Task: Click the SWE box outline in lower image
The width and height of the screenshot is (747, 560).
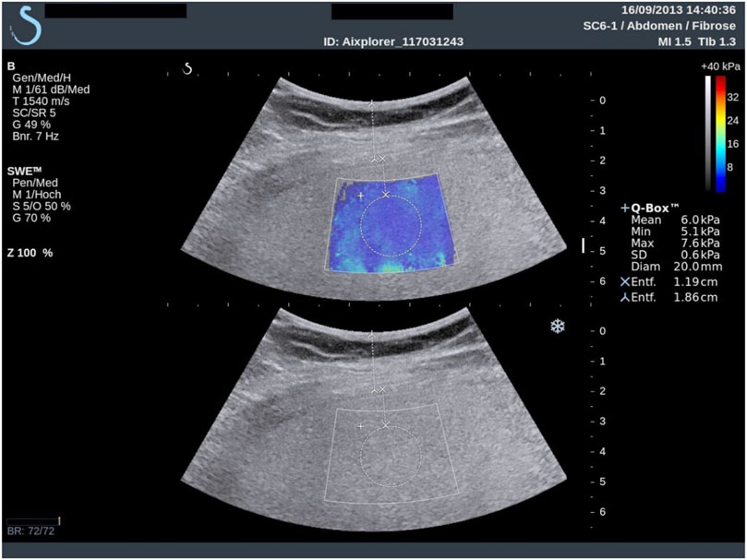Action: 392,453
